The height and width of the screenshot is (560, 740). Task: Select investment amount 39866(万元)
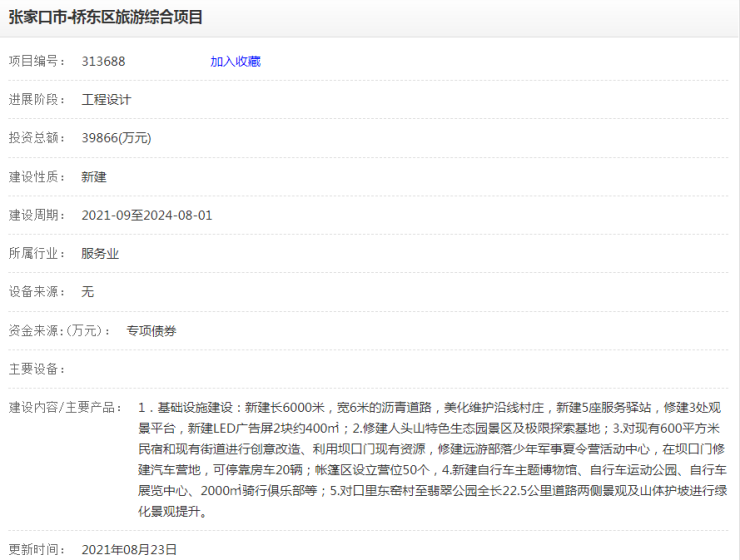(x=116, y=138)
